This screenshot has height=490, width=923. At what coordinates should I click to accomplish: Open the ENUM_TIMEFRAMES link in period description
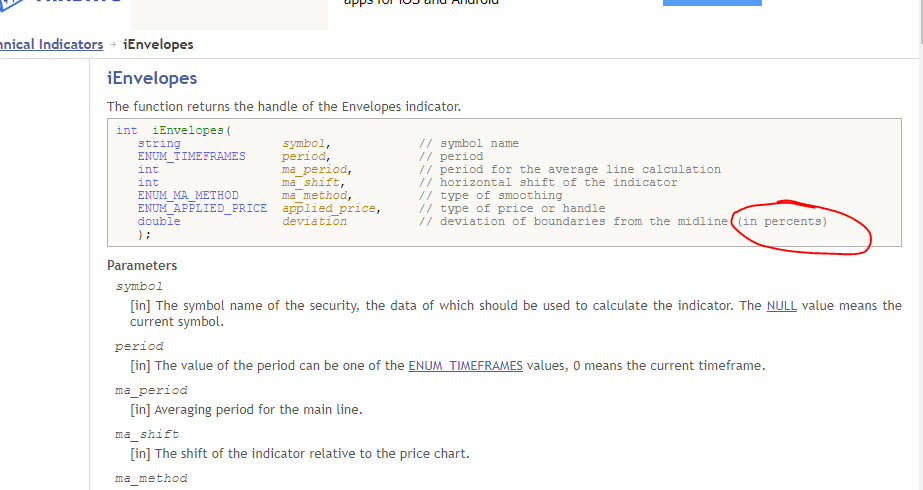point(465,366)
